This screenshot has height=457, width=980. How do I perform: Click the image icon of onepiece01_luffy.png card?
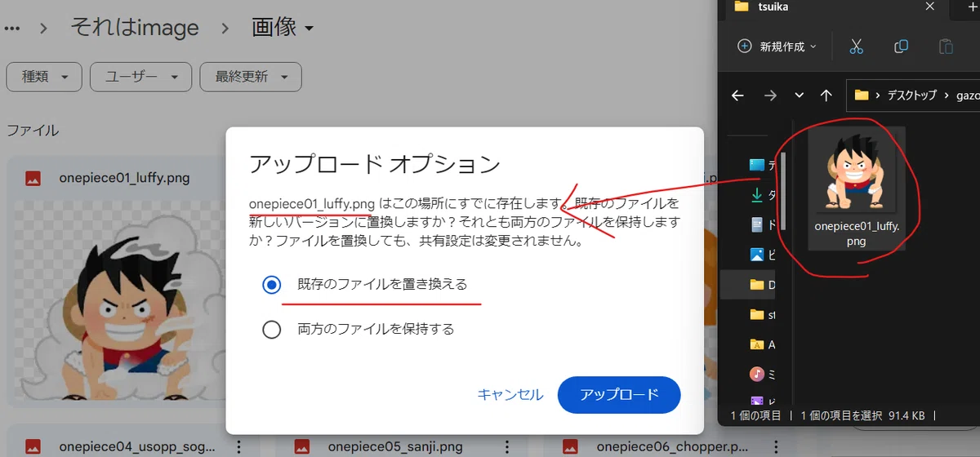point(33,178)
